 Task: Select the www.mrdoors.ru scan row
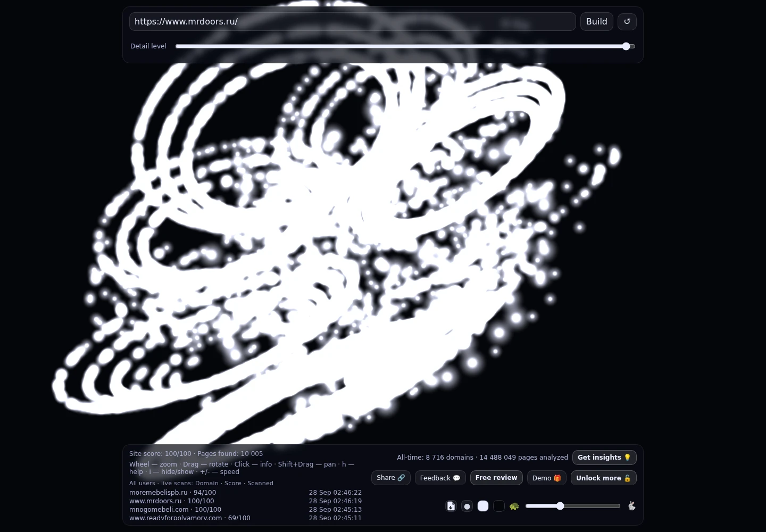click(245, 501)
